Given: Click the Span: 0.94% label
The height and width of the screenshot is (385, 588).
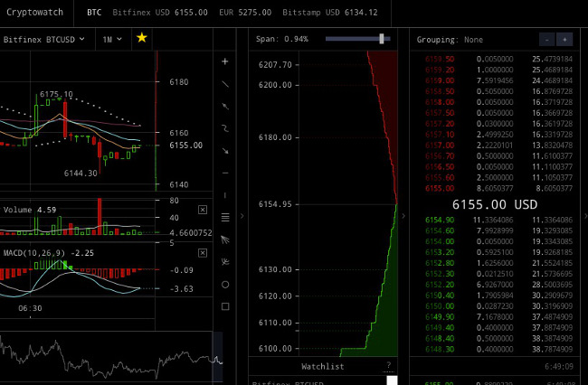Looking at the screenshot, I should coord(282,39).
